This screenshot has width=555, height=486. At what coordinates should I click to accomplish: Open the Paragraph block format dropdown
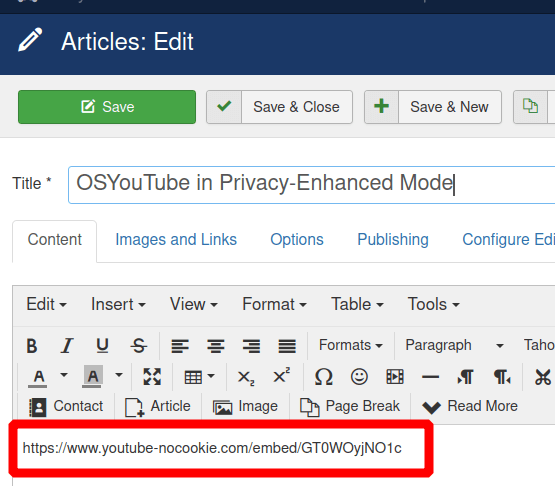click(454, 345)
